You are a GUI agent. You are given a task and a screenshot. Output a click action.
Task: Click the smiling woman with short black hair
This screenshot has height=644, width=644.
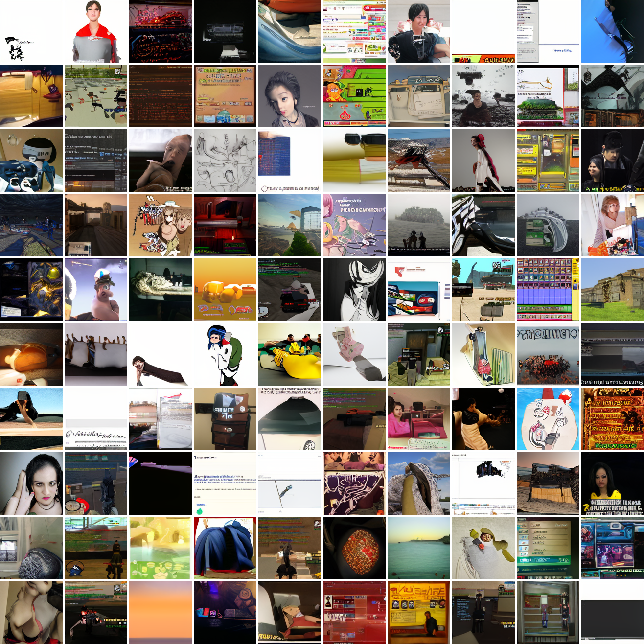pyautogui.click(x=419, y=31)
